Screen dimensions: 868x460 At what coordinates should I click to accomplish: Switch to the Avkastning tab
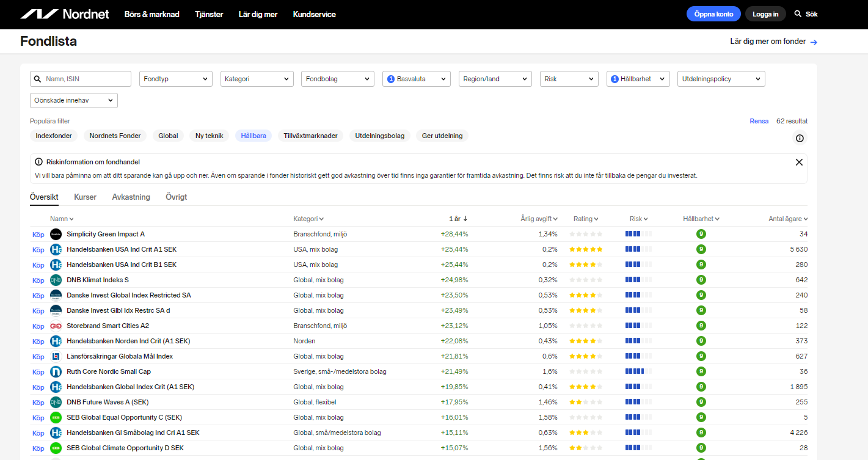pos(131,197)
